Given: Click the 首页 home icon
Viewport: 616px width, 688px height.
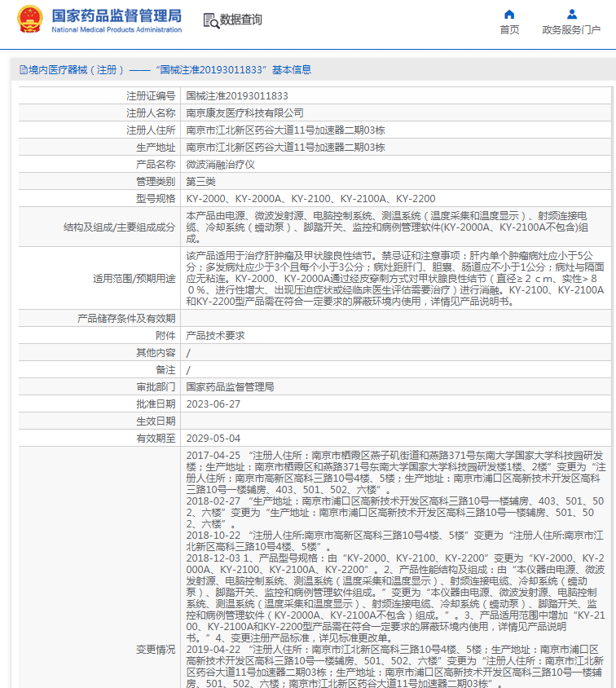Looking at the screenshot, I should [509, 15].
